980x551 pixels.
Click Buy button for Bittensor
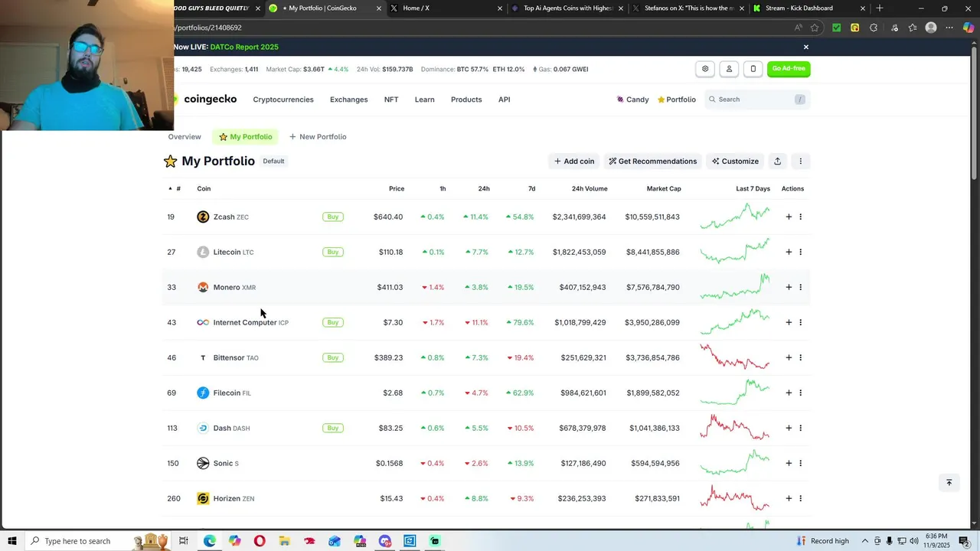click(x=332, y=357)
